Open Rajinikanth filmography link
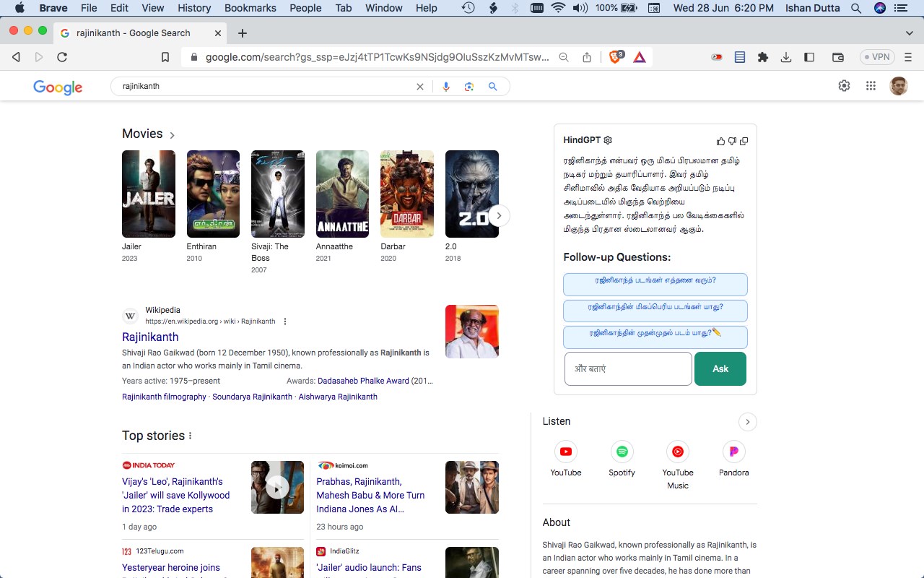Screen dimensions: 924x578 coord(164,397)
